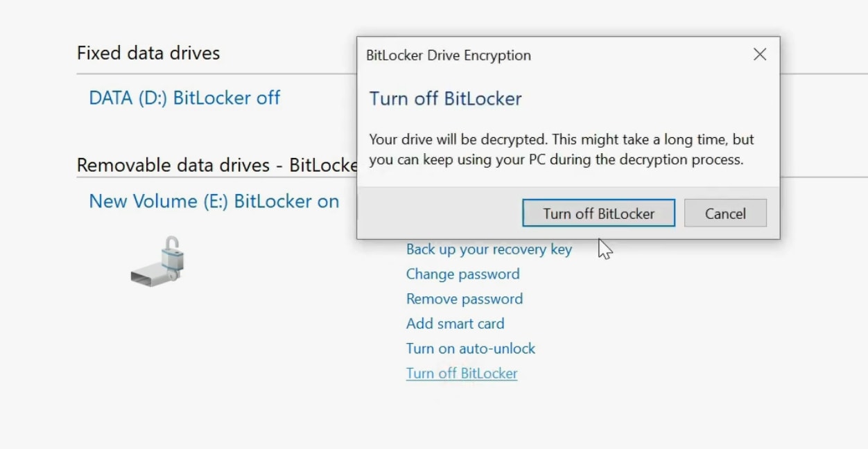
Task: Click the DATA (D:) BitLocker off link
Action: [184, 98]
